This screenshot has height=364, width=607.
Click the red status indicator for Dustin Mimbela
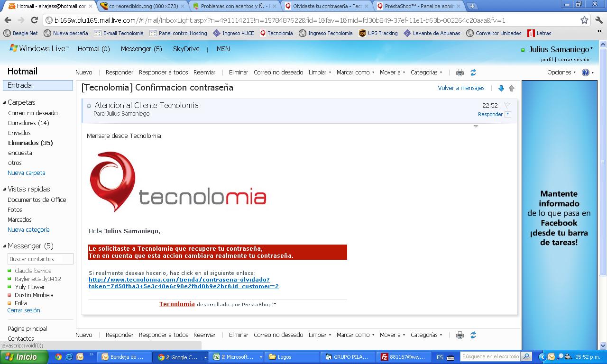click(x=9, y=295)
